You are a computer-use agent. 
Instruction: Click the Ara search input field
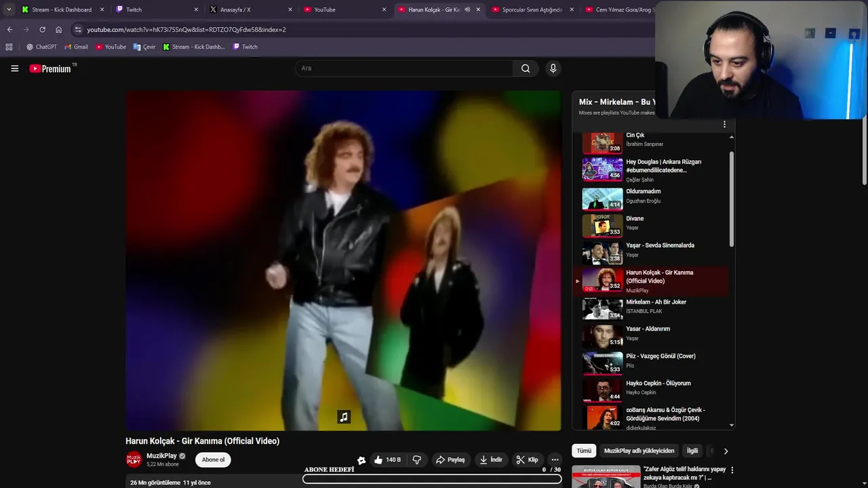[x=403, y=68]
